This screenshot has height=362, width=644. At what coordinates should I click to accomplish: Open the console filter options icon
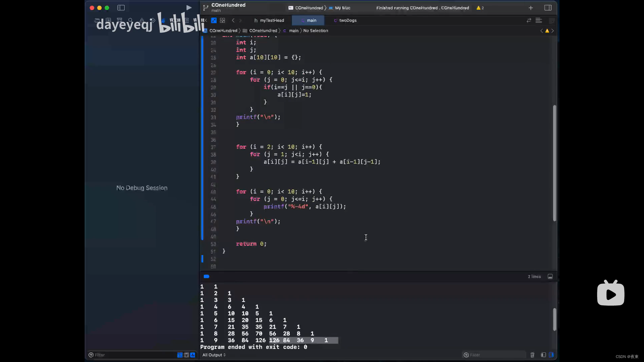[466, 355]
